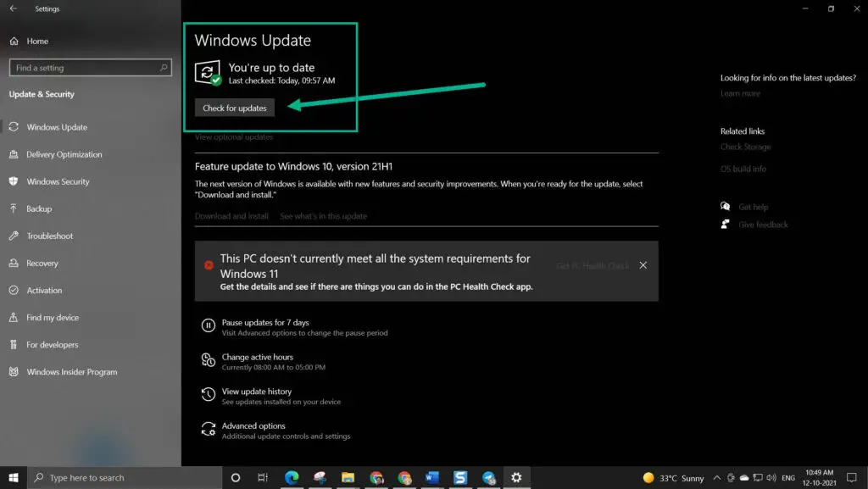Focus the Find a setting search box
Screen dimensions: 868x489
(x=90, y=68)
